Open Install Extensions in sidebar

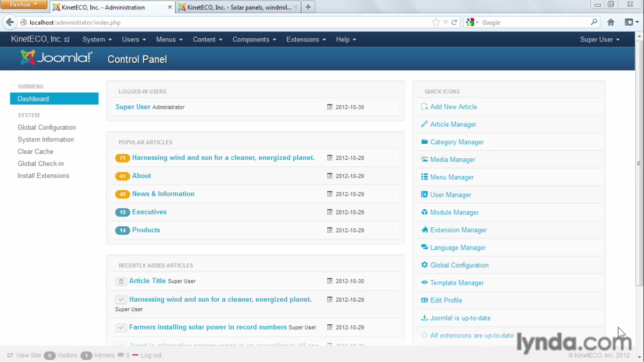point(43,176)
